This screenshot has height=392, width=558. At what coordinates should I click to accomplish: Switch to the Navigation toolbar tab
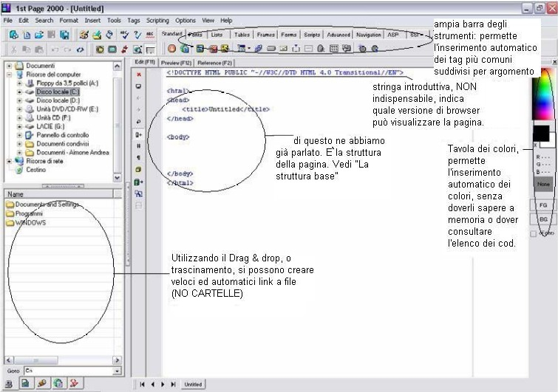click(x=369, y=35)
